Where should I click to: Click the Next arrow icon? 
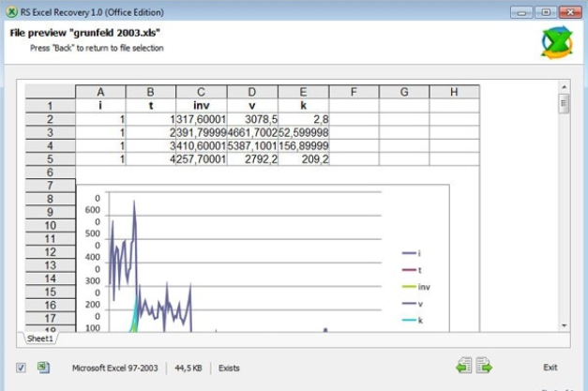pos(484,366)
